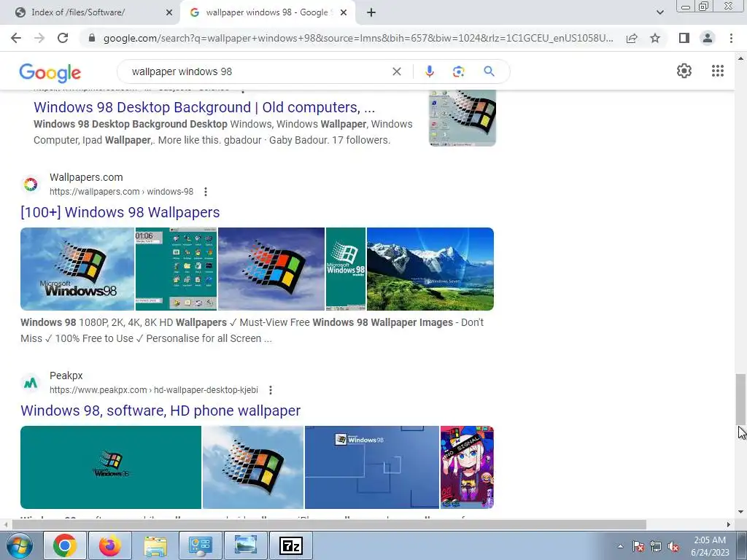Close the wallpaper windows 98 Google tab

coord(344,13)
